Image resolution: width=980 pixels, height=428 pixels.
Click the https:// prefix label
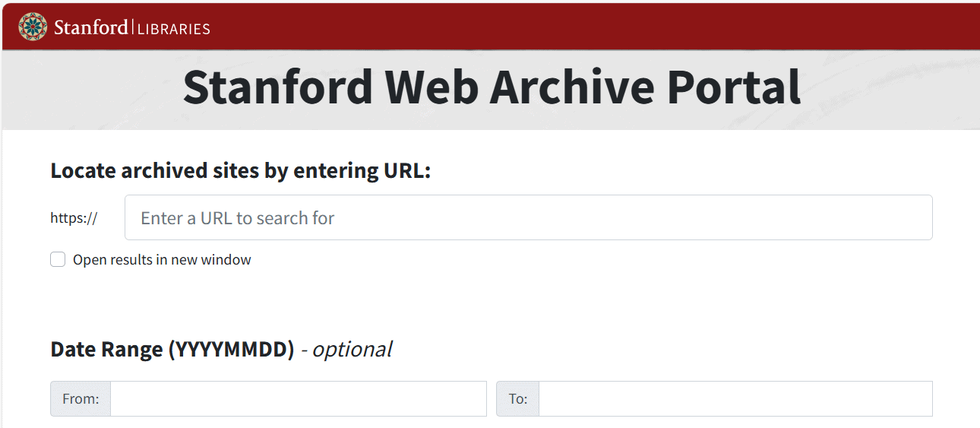click(74, 218)
